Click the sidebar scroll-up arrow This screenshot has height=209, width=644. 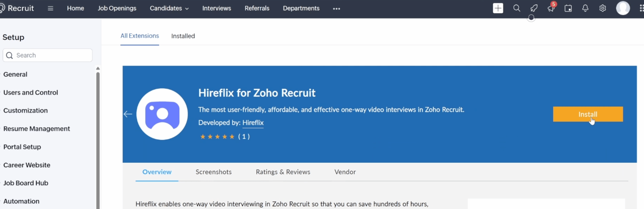98,68
